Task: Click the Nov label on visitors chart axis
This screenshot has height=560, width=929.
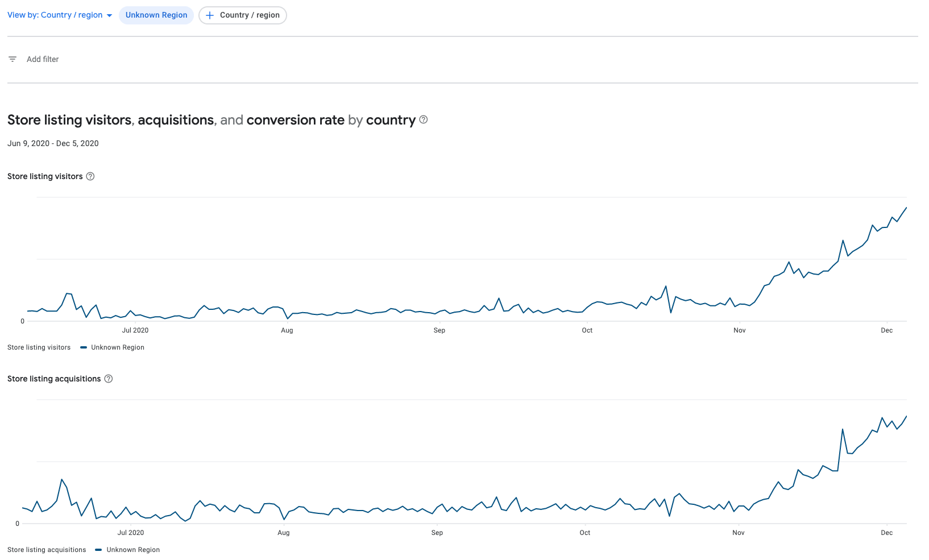Action: [740, 330]
